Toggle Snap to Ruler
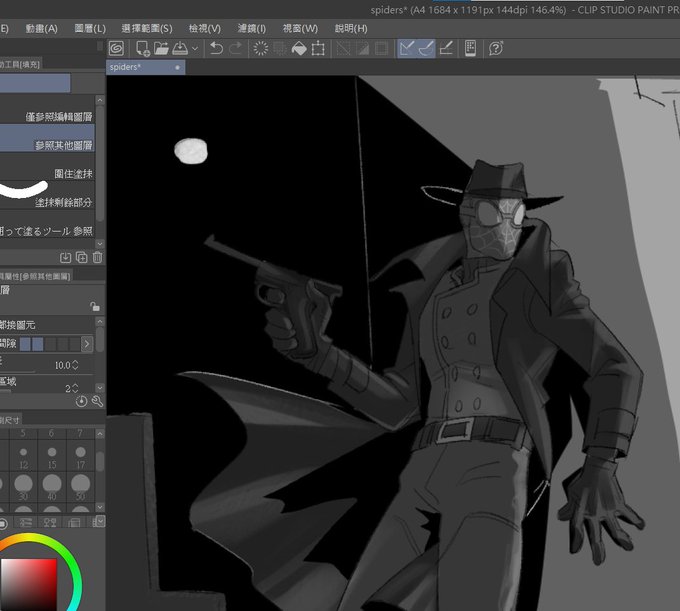 [406, 48]
